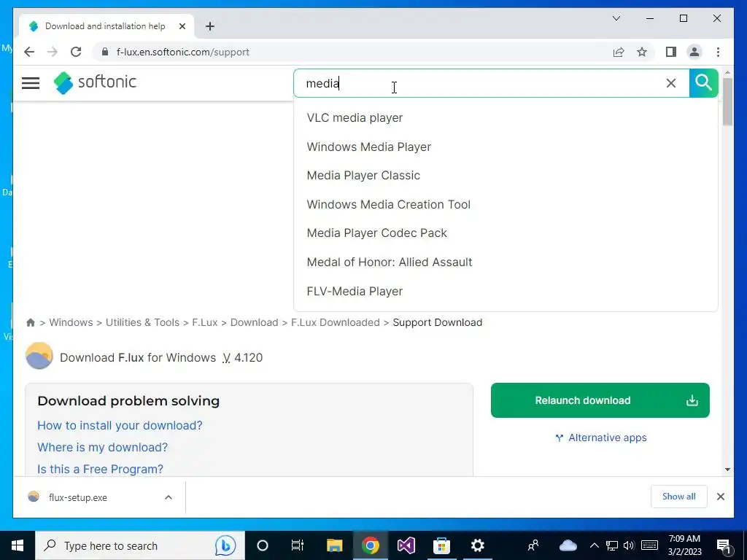Open the Utilities & Tools breadcrumb
Image resolution: width=747 pixels, height=560 pixels.
coord(142,322)
